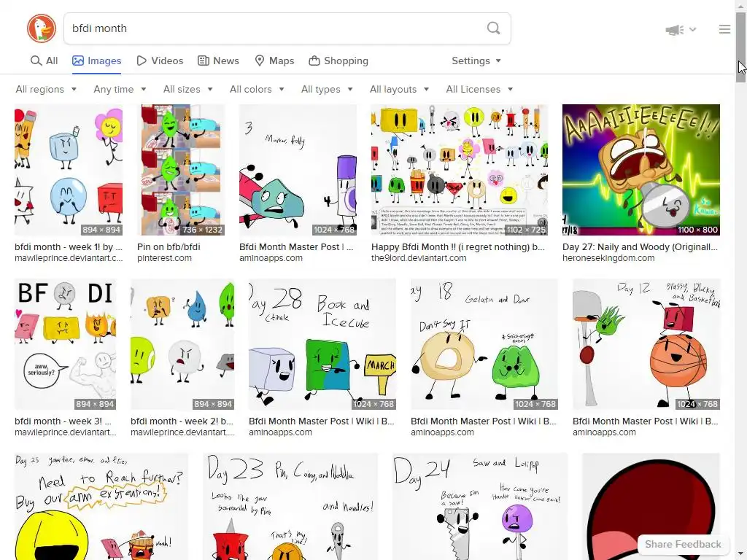
Task: Click the Share Feedback button
Action: 683,544
